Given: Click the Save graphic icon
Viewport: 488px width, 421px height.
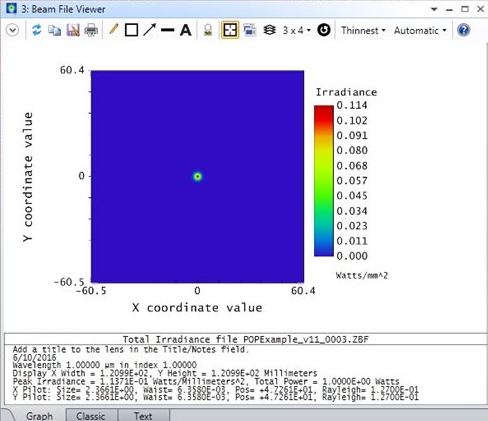Looking at the screenshot, I should point(73,30).
